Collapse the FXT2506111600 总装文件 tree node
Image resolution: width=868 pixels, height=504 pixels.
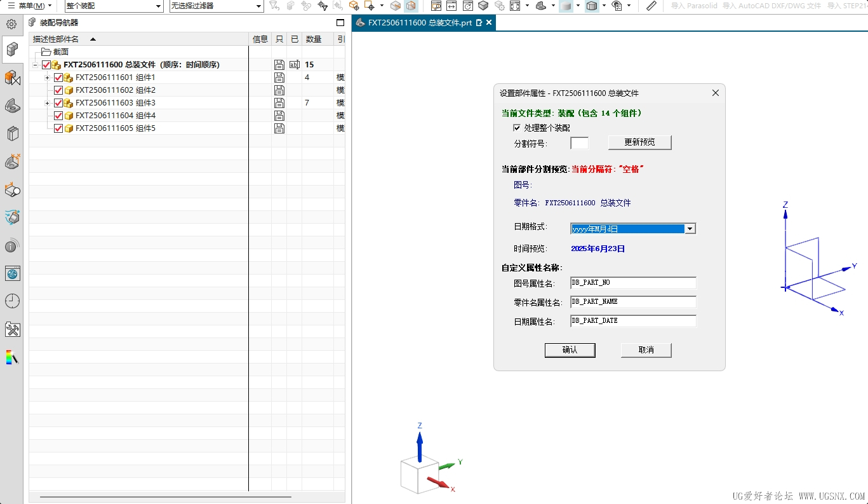35,65
